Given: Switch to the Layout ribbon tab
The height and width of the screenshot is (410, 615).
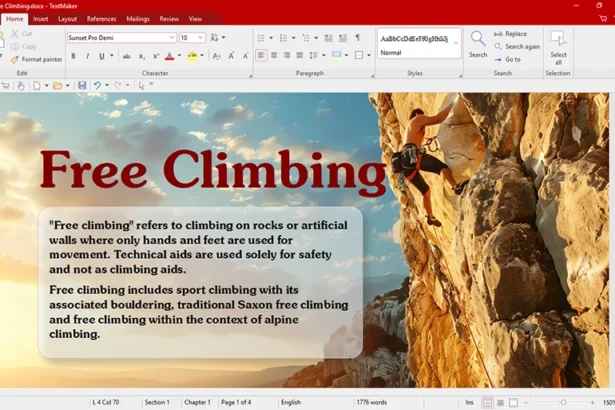Looking at the screenshot, I should point(67,19).
